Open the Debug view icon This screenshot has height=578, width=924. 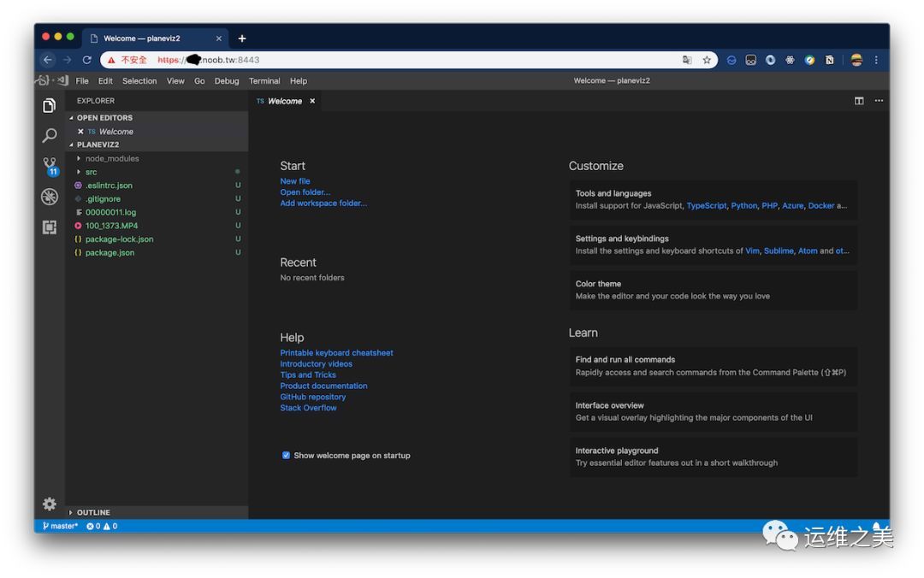50,197
